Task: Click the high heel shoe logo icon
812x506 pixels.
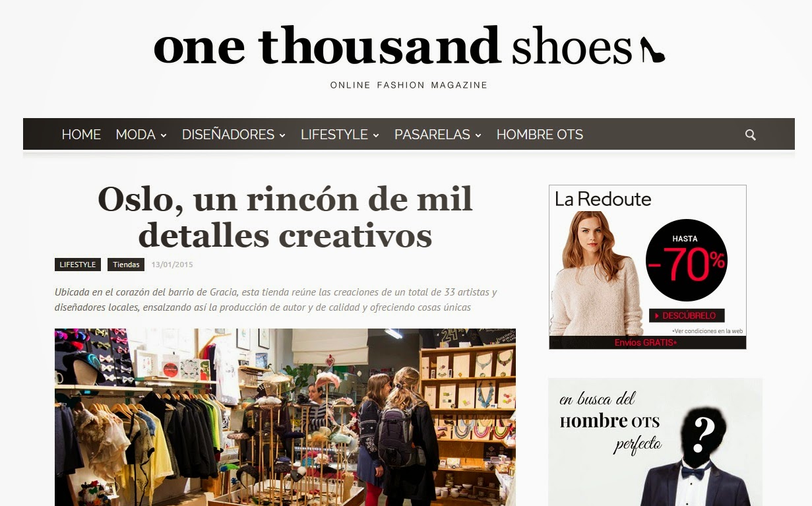Action: tap(652, 49)
